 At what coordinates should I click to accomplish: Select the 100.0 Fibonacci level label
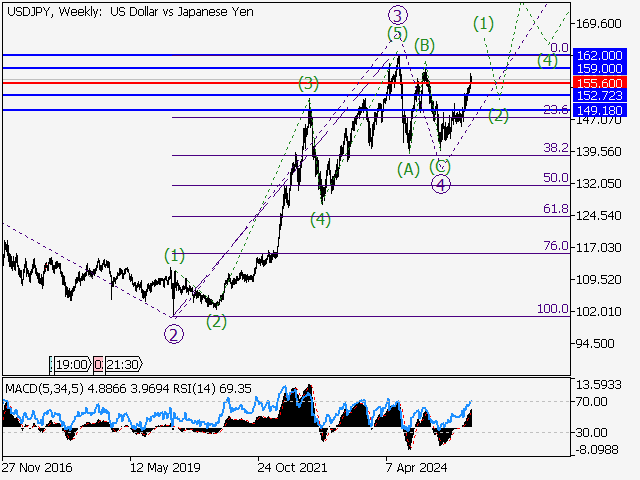click(x=553, y=310)
